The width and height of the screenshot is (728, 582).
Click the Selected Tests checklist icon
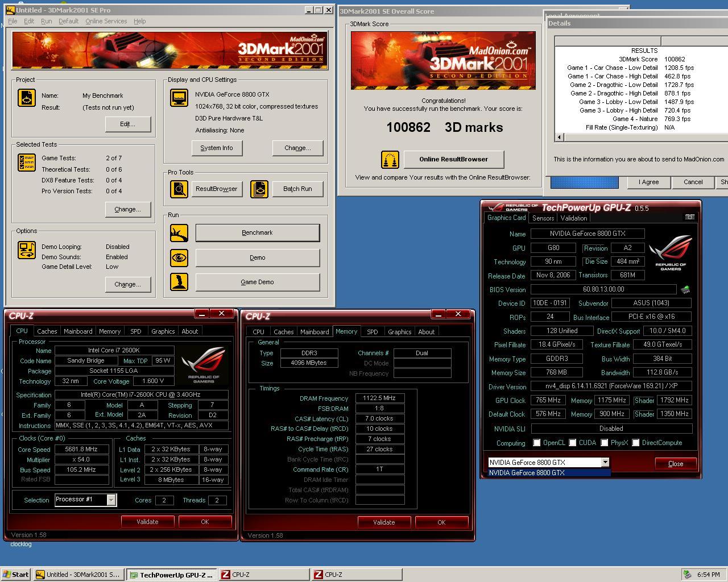(27, 163)
